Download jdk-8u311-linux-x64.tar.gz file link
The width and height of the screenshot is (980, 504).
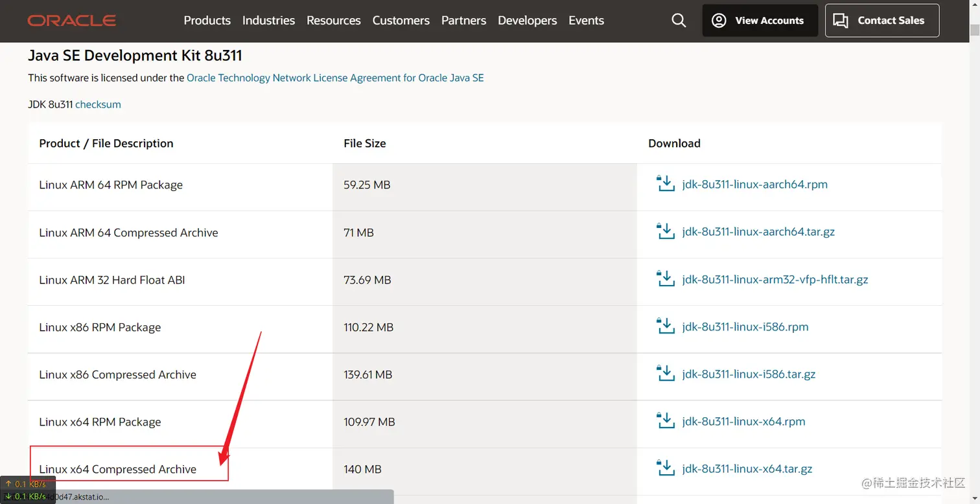pos(747,468)
